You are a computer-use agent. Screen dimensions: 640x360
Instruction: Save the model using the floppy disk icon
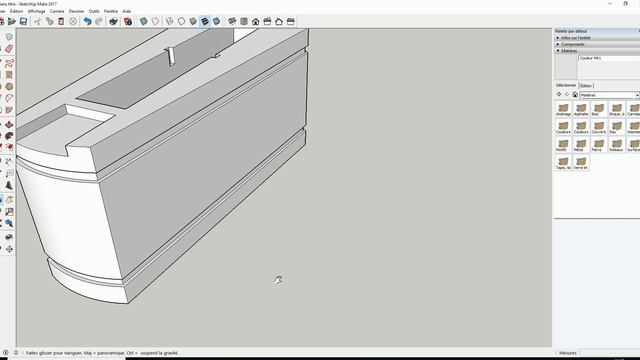(x=23, y=21)
